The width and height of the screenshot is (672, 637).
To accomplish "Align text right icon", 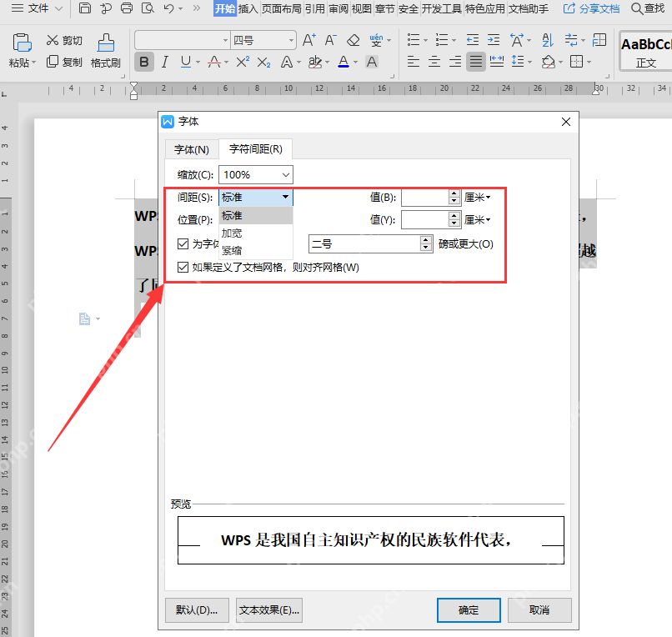I will 455,63.
